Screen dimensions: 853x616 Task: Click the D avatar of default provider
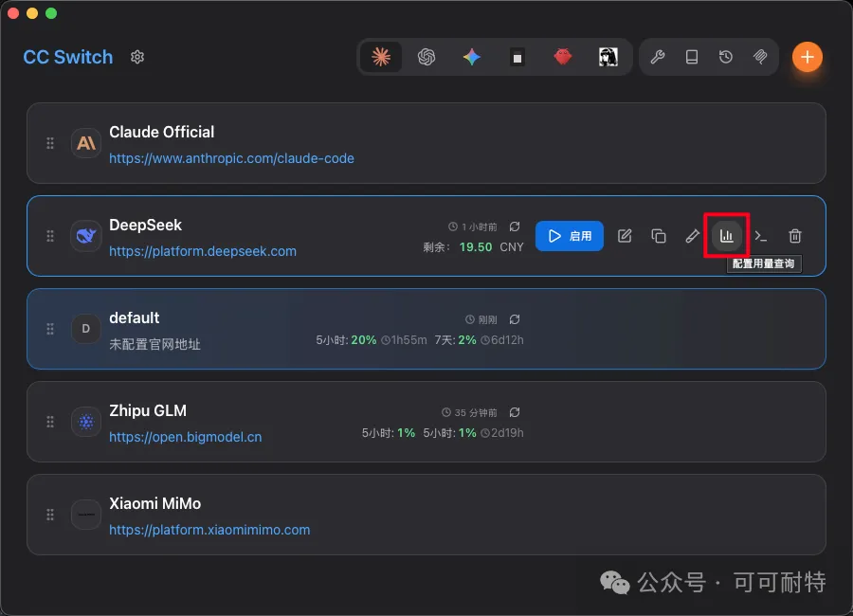click(86, 329)
